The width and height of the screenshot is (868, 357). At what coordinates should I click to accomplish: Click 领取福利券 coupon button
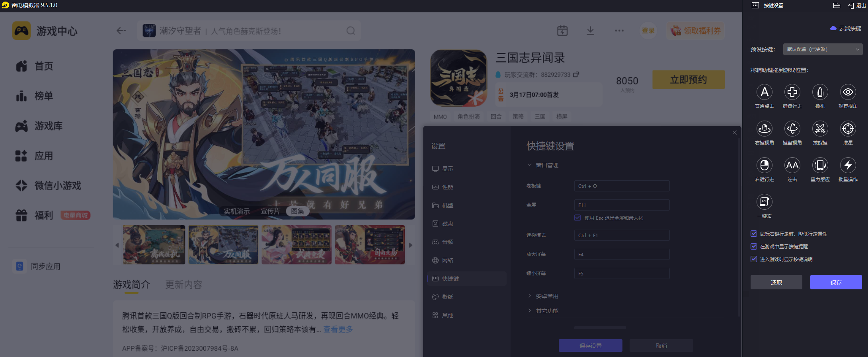[x=696, y=31]
